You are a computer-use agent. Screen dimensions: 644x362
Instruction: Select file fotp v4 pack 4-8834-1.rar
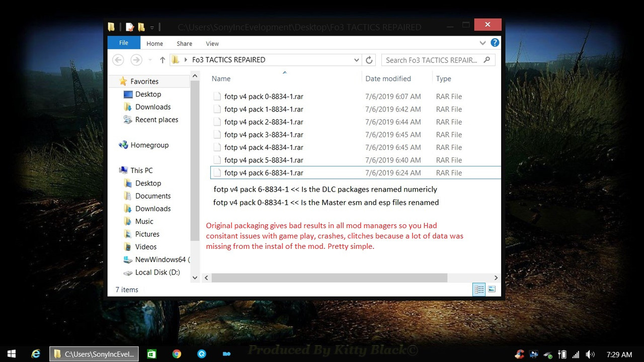tap(264, 147)
